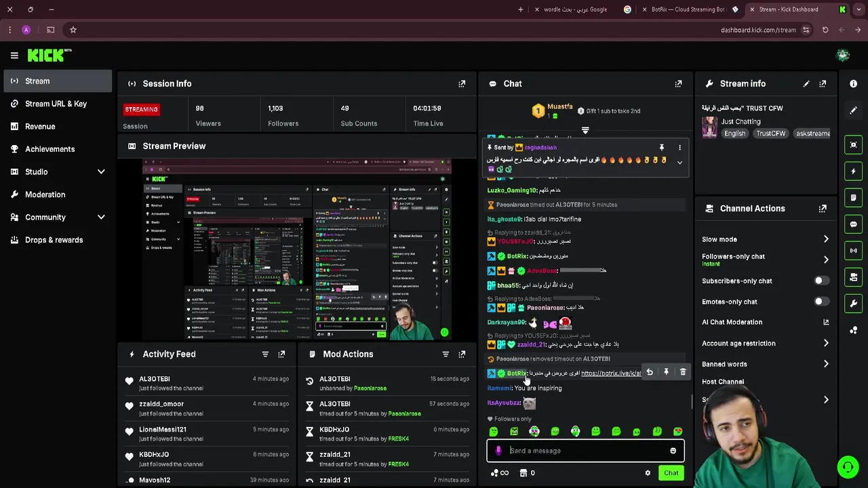
Task: Open chat settings gear icon
Action: [648, 473]
